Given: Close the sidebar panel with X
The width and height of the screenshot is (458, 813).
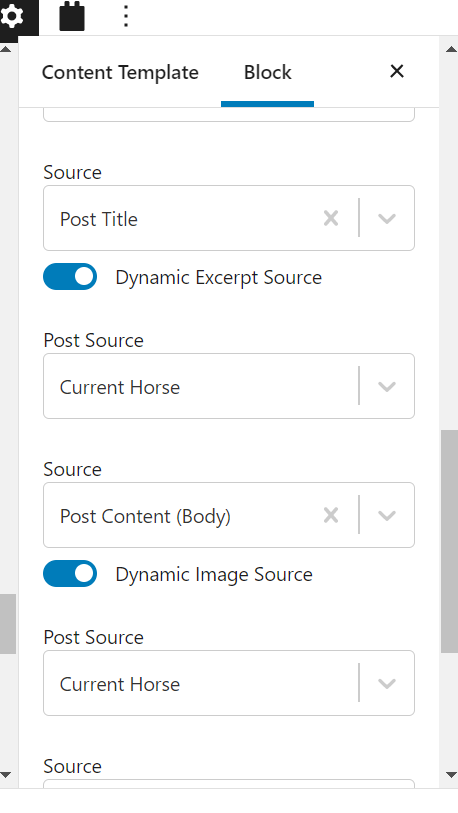Looking at the screenshot, I should click(x=397, y=72).
